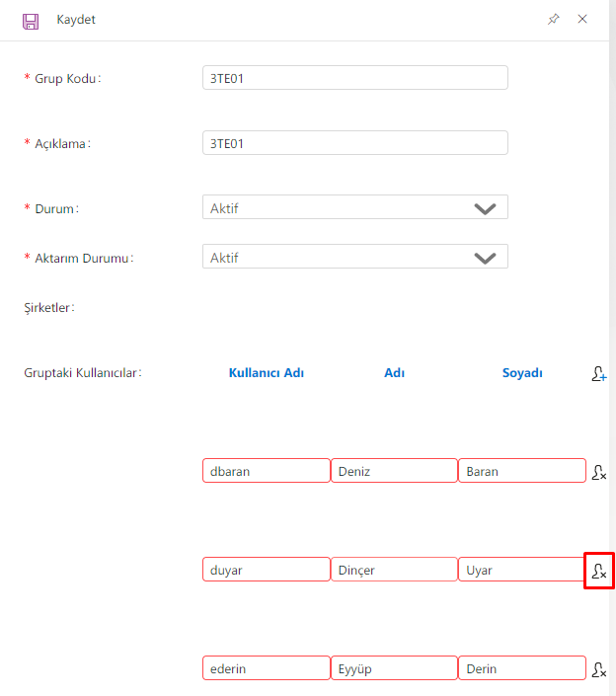Select the Eyyüp first name field
This screenshot has width=616, height=696.
(394, 668)
